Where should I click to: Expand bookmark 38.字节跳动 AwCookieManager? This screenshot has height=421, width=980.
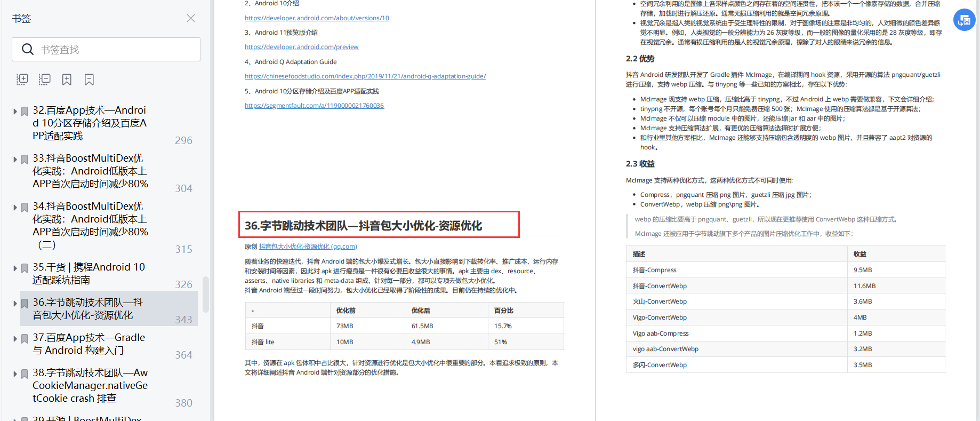click(x=15, y=374)
